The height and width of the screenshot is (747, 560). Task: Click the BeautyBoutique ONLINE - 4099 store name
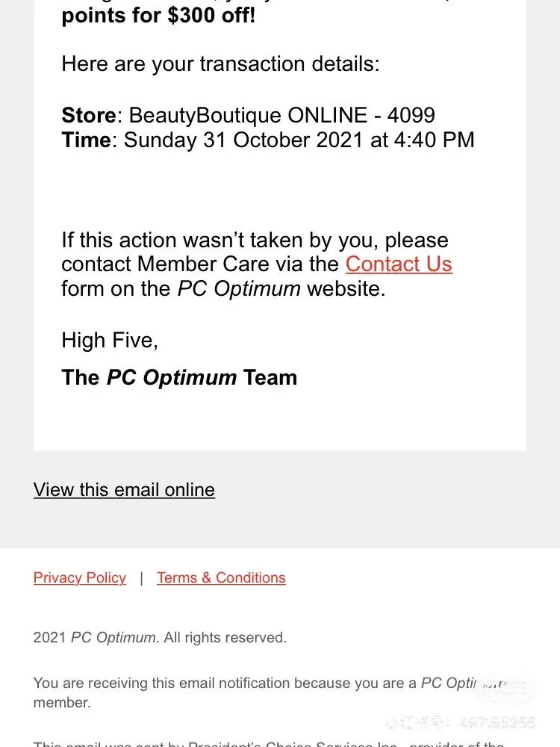281,116
